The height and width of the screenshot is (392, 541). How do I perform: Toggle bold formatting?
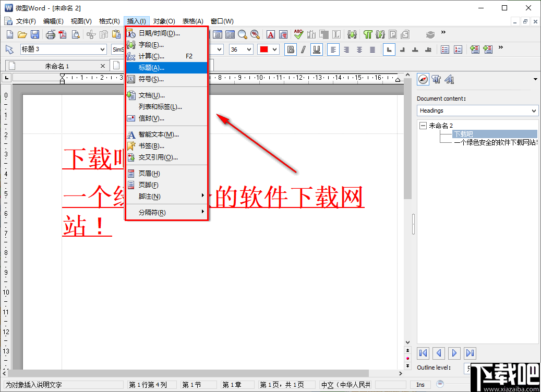(290, 50)
